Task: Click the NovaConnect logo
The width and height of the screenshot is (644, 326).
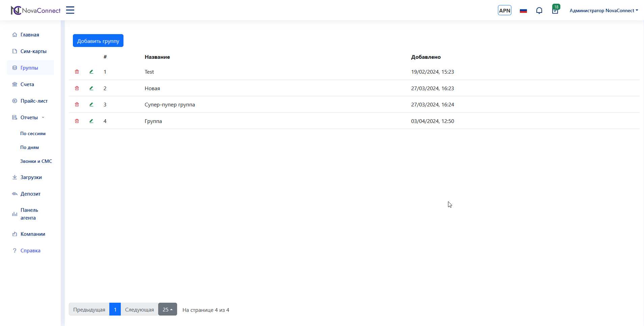Action: coord(36,10)
